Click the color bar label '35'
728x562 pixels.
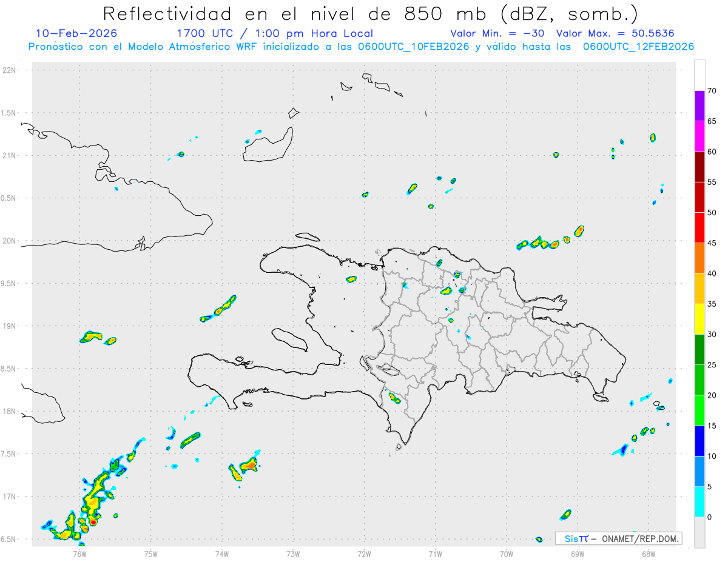click(x=712, y=304)
